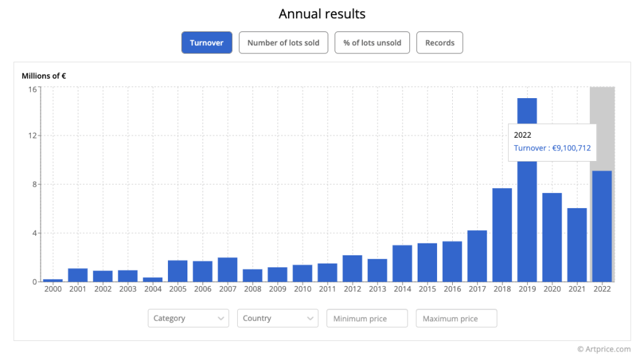644x361 pixels.
Task: Click the 2009 turnover bar
Action: pos(277,275)
